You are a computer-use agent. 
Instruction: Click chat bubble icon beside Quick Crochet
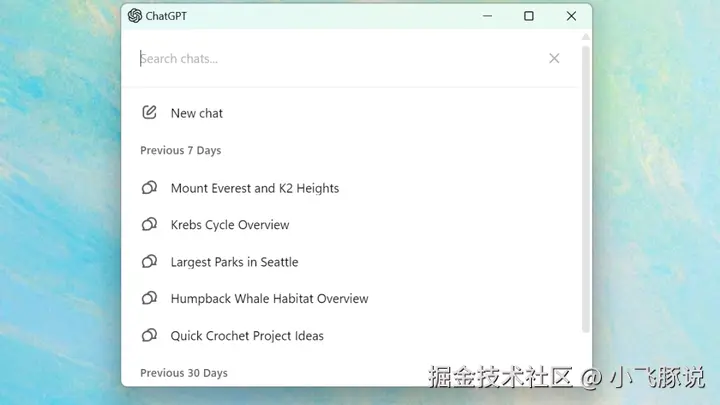point(149,335)
